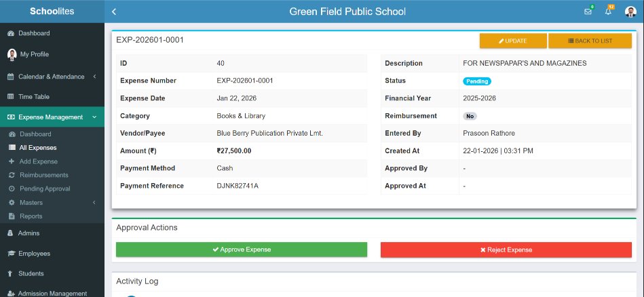The width and height of the screenshot is (644, 297).
Task: Click the Masters gear icon
Action: [x=12, y=203]
